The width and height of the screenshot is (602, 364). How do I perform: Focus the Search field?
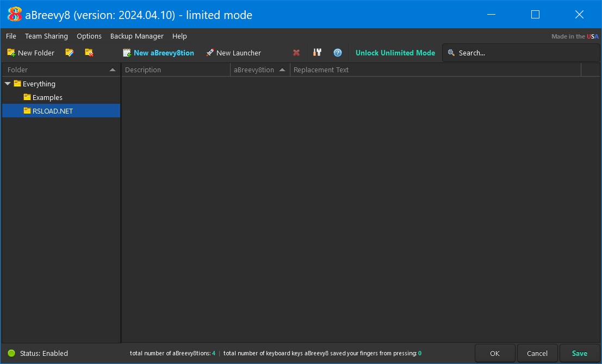point(520,53)
